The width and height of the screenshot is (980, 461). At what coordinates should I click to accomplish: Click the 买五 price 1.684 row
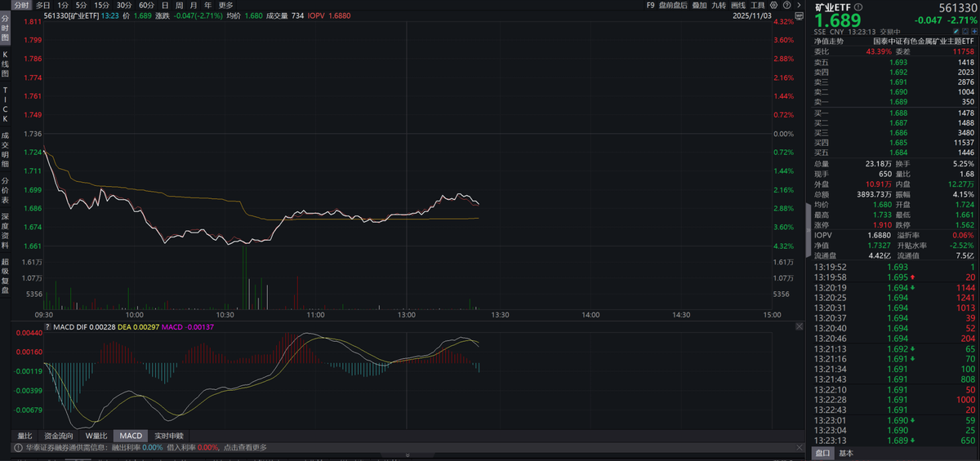click(x=894, y=153)
